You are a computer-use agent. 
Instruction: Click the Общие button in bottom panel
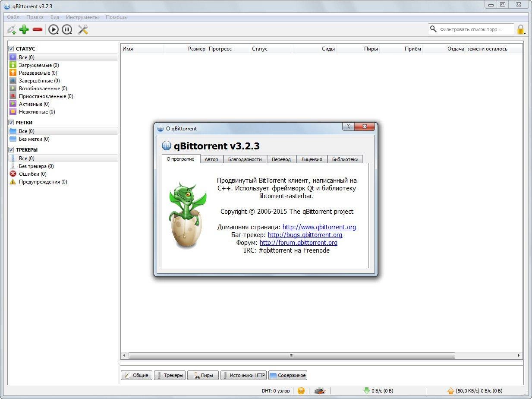coord(136,375)
